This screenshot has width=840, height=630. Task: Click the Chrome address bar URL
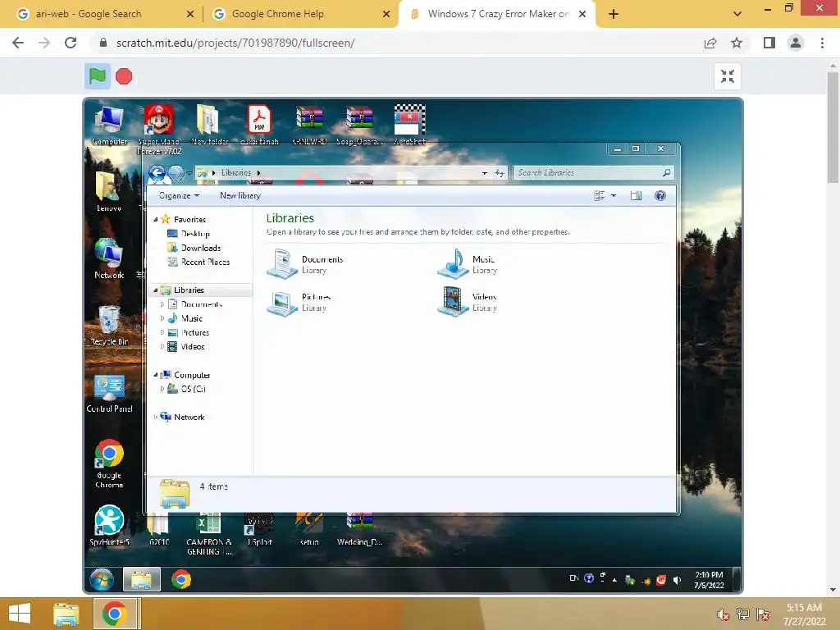[x=235, y=43]
